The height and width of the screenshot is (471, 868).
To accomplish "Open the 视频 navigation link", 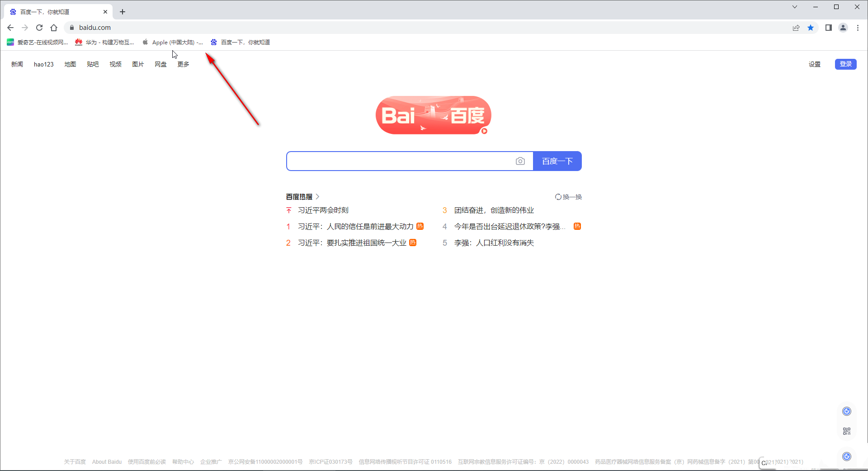I will coord(115,64).
